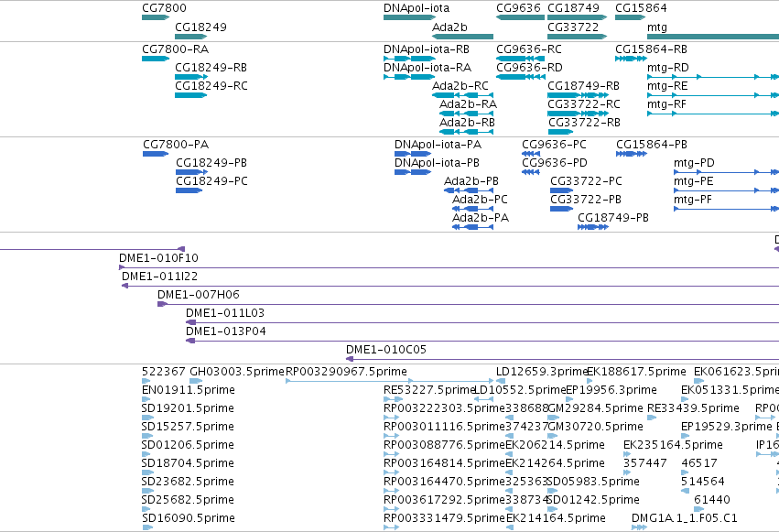779x532 pixels.
Task: Click the CG18749 gene label
Action: [573, 8]
